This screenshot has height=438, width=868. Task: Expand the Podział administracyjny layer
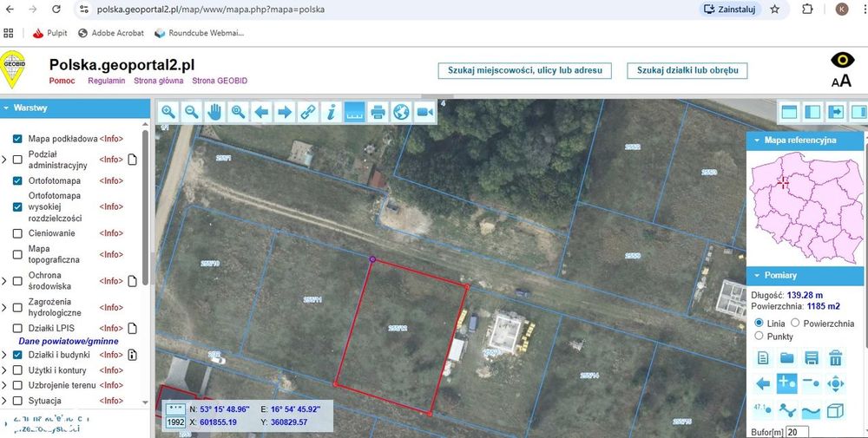pyautogui.click(x=4, y=160)
